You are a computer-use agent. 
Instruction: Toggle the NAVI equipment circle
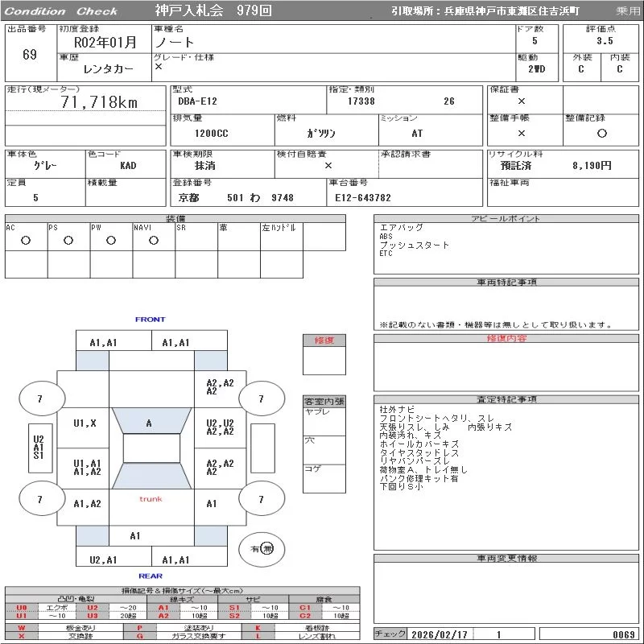(154, 241)
